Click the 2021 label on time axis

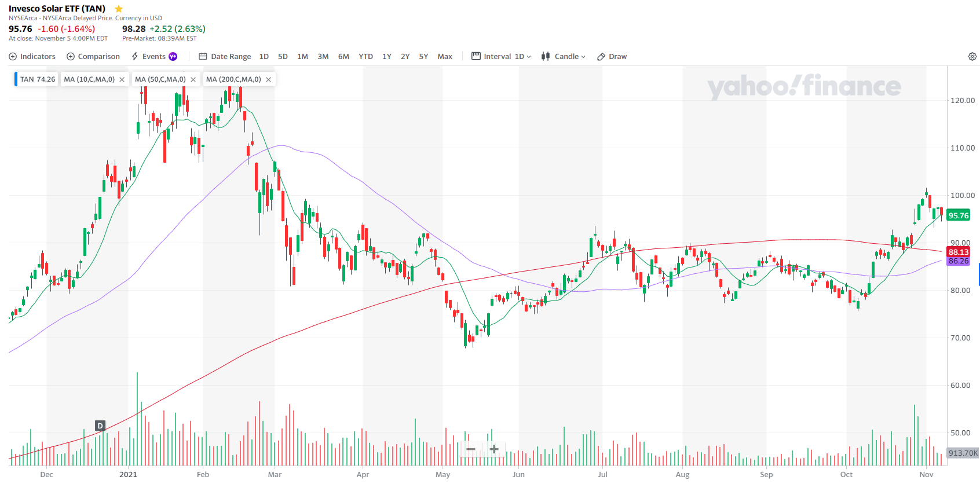(128, 474)
